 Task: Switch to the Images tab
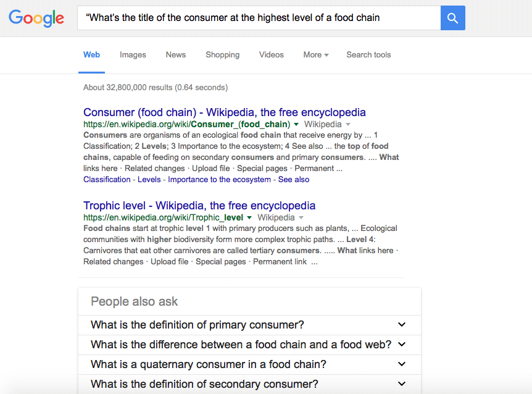133,55
